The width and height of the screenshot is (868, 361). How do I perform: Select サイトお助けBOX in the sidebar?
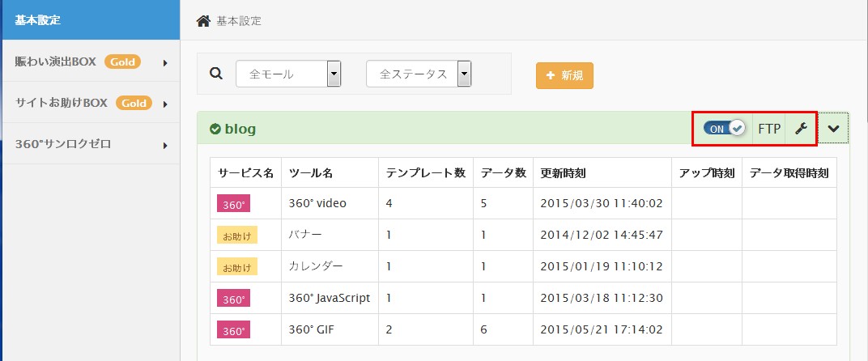tap(61, 103)
